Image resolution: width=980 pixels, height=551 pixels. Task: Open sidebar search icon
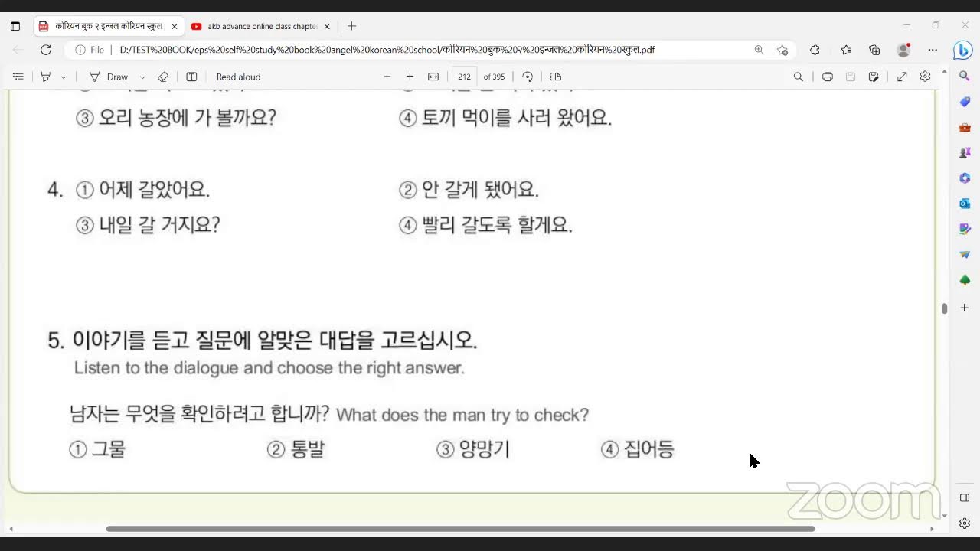(965, 77)
